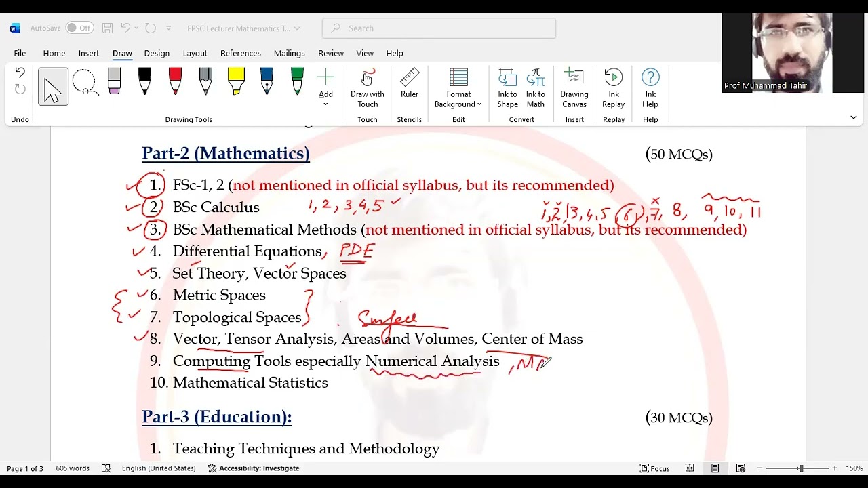
Task: Enable Draw with Touch
Action: [368, 88]
